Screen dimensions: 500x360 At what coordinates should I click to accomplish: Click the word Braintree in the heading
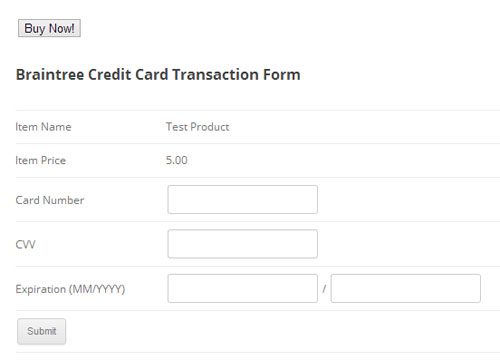(x=50, y=75)
